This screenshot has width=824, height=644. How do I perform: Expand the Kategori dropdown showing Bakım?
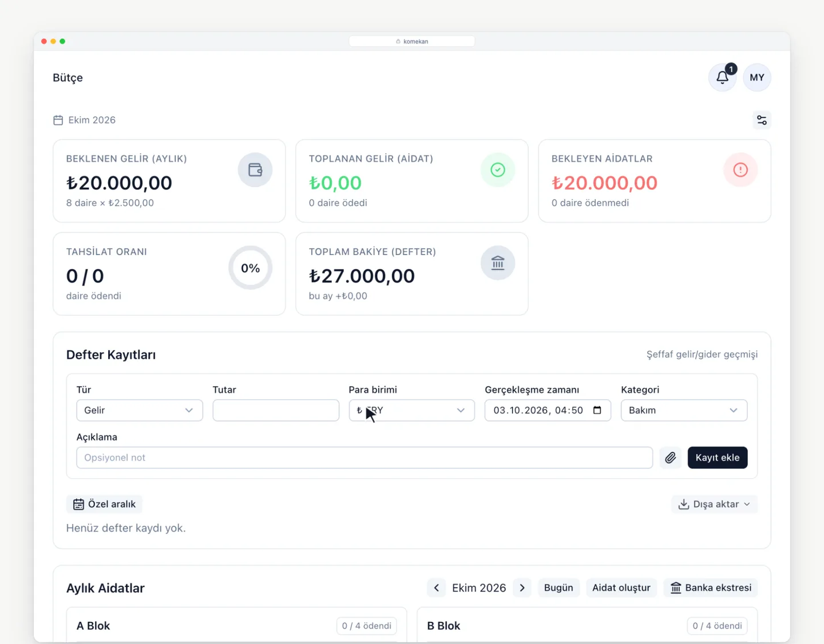684,410
